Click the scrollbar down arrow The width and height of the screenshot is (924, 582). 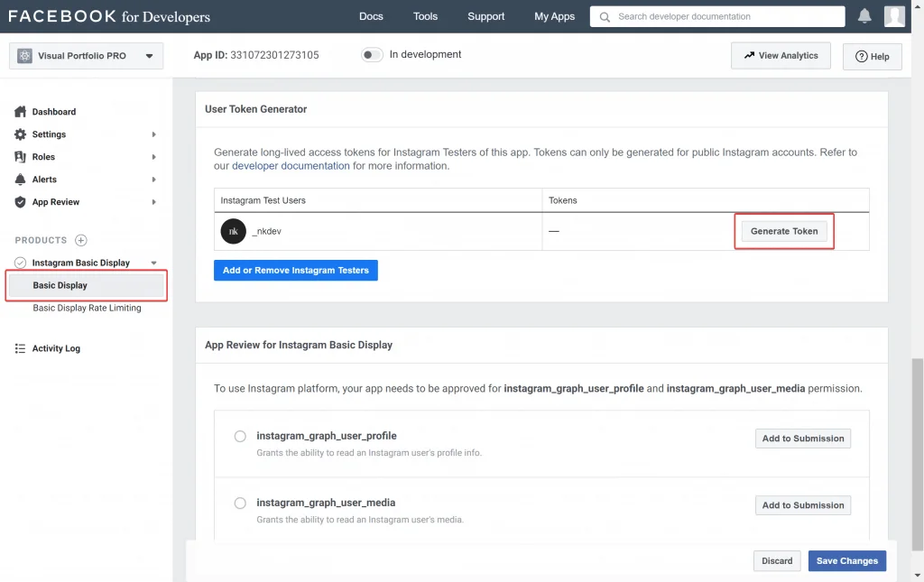point(918,576)
